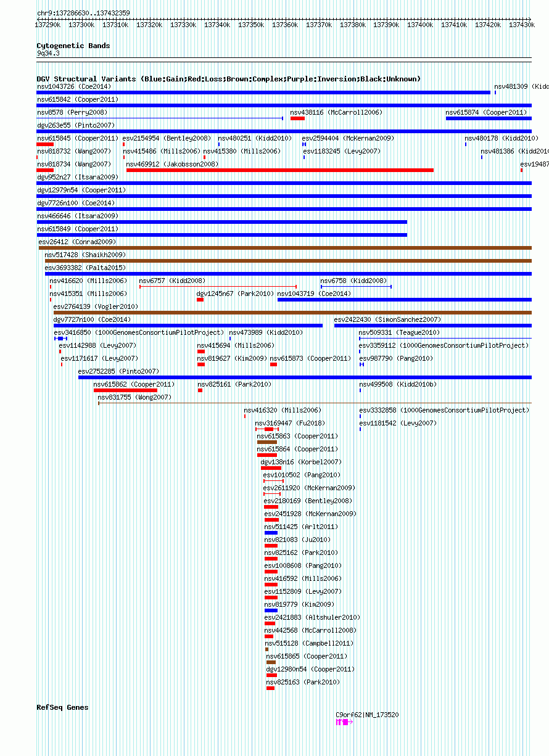The width and height of the screenshot is (549, 756).
Task: Click the nsv615874 (Cooper2011) label
Action: point(487,112)
